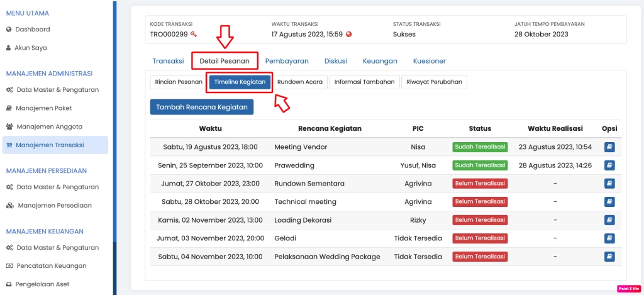Screen dimensions: 644x295
Task: Click the key icon beside TRO000299
Action: coord(194,35)
